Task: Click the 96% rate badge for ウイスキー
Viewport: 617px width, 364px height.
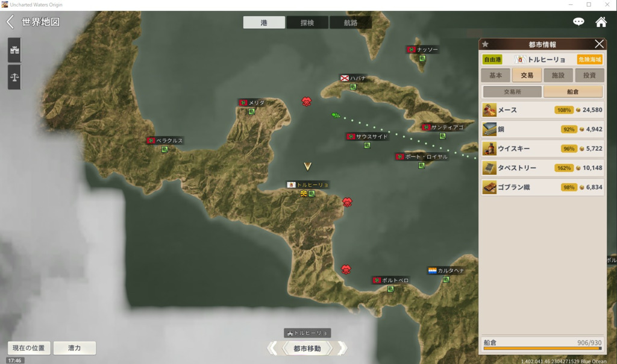Action: coord(569,149)
